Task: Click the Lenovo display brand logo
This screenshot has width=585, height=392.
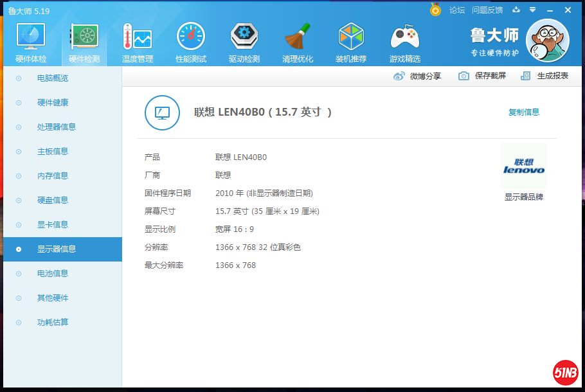Action: [x=523, y=166]
